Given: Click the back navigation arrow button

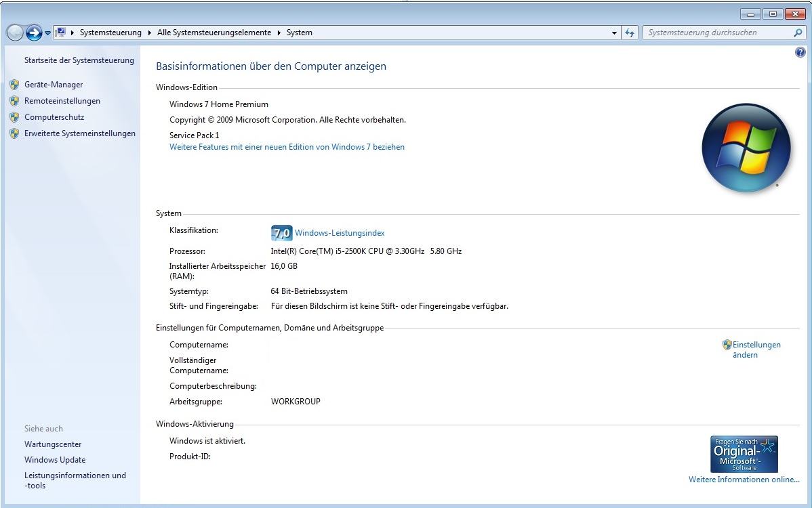Looking at the screenshot, I should 15,33.
